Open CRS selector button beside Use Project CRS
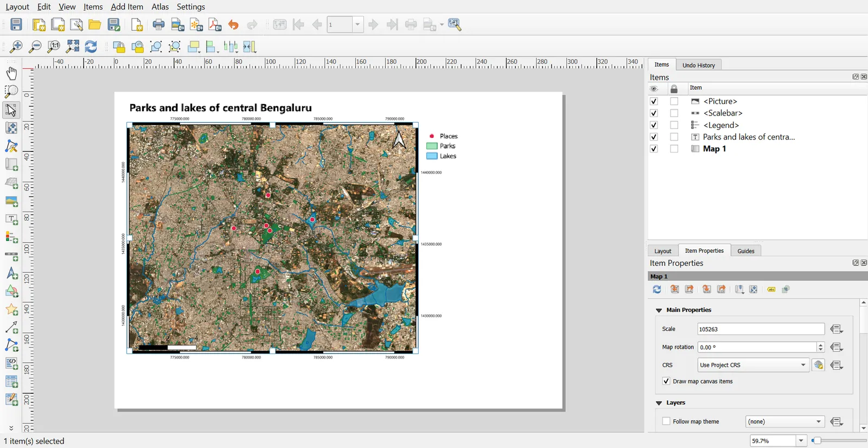This screenshot has width=868, height=448. [x=819, y=365]
